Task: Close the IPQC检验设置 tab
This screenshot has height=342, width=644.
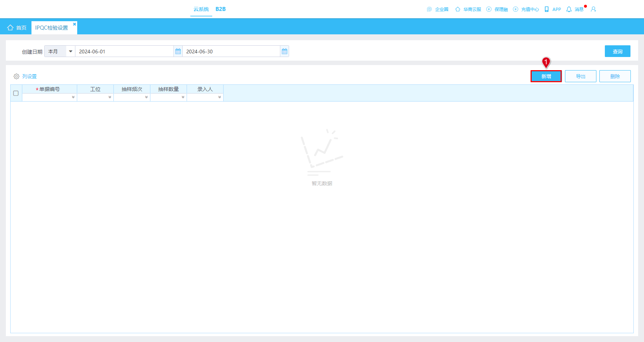Action: [x=74, y=24]
